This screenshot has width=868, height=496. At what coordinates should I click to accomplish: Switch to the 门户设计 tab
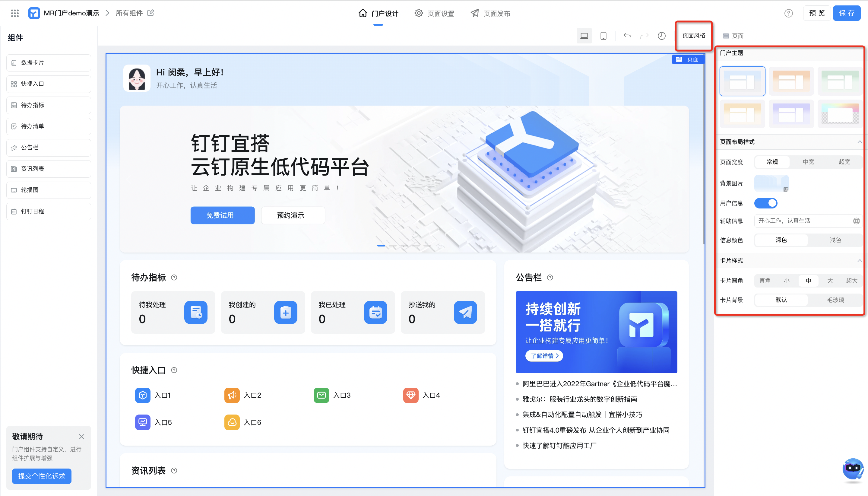coord(378,13)
